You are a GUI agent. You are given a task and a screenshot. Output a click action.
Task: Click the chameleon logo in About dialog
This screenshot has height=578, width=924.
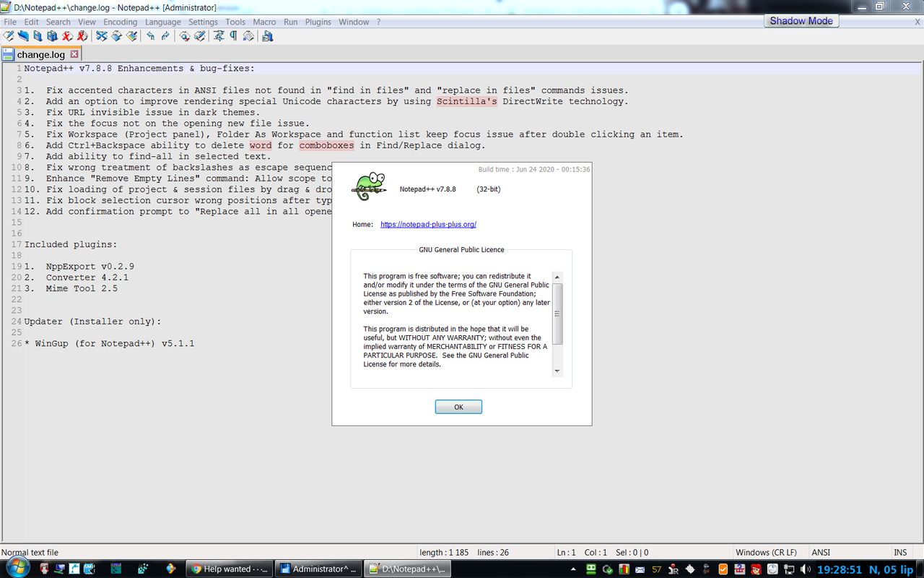[x=370, y=186]
